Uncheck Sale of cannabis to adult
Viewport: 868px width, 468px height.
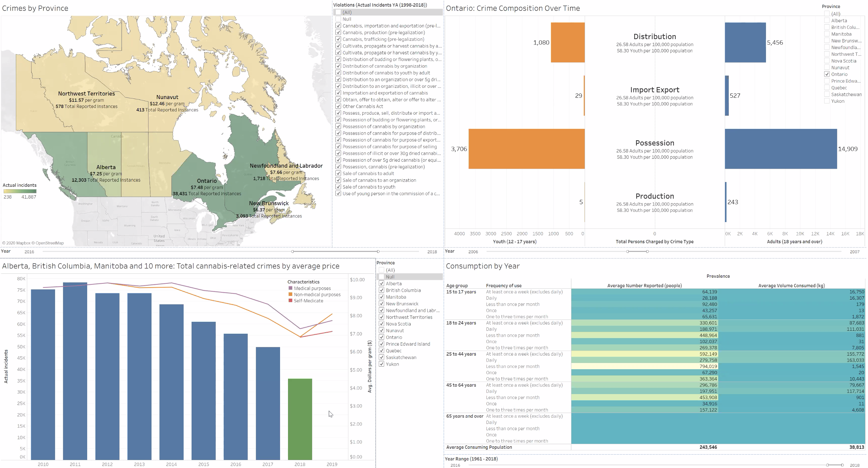tap(338, 173)
